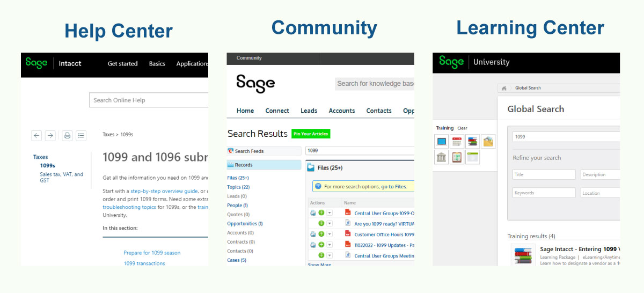Image resolution: width=644 pixels, height=293 pixels.
Task: Click the Sage Intacct logo in Help Center
Action: [x=54, y=63]
